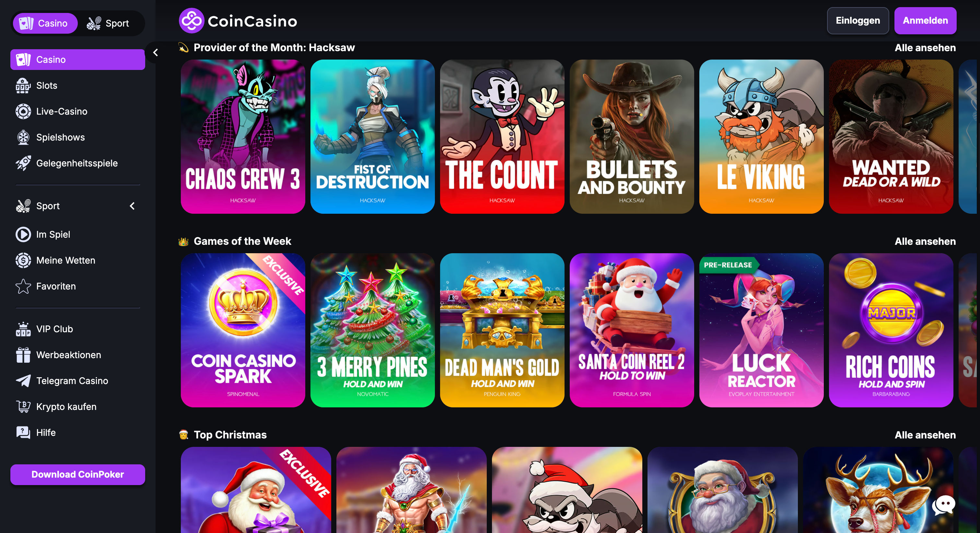View all Games of the Week
Image resolution: width=980 pixels, height=533 pixels.
tap(925, 241)
